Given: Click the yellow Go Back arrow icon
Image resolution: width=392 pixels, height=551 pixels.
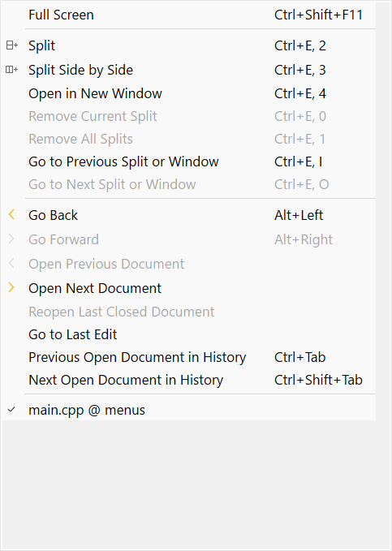Looking at the screenshot, I should pos(11,215).
